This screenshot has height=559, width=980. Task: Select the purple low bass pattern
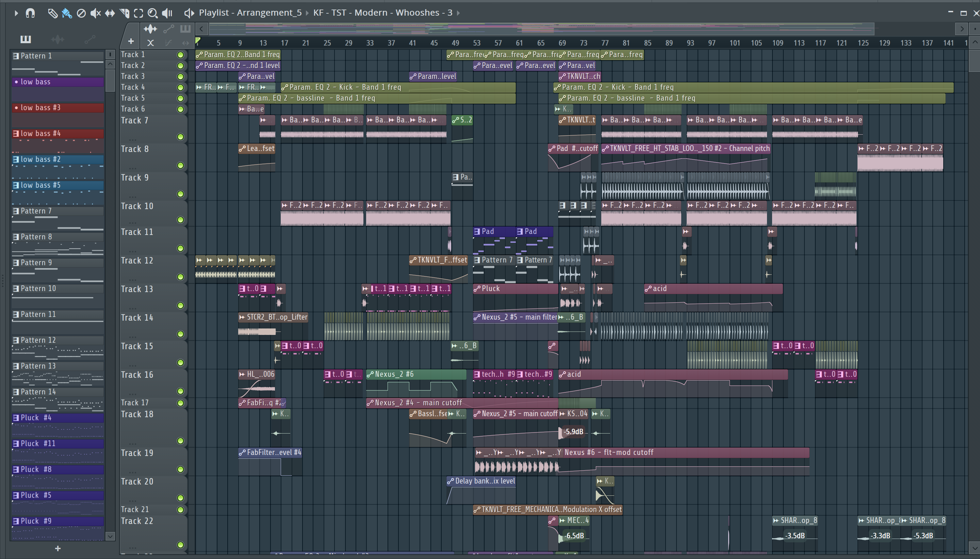click(x=58, y=89)
